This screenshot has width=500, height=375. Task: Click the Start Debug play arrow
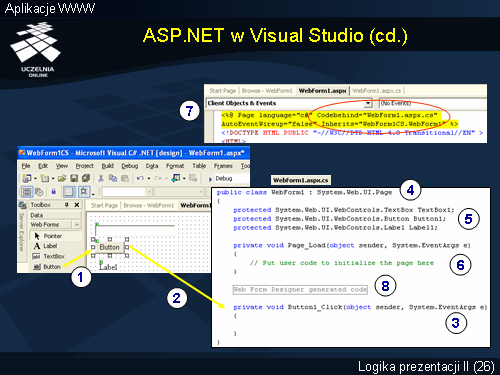210,179
